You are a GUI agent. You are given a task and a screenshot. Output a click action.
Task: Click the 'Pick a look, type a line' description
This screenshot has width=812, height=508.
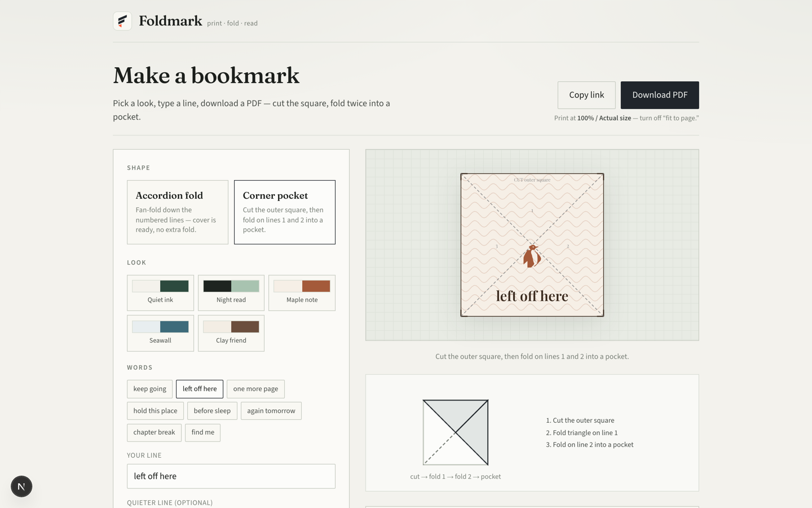[x=251, y=110]
